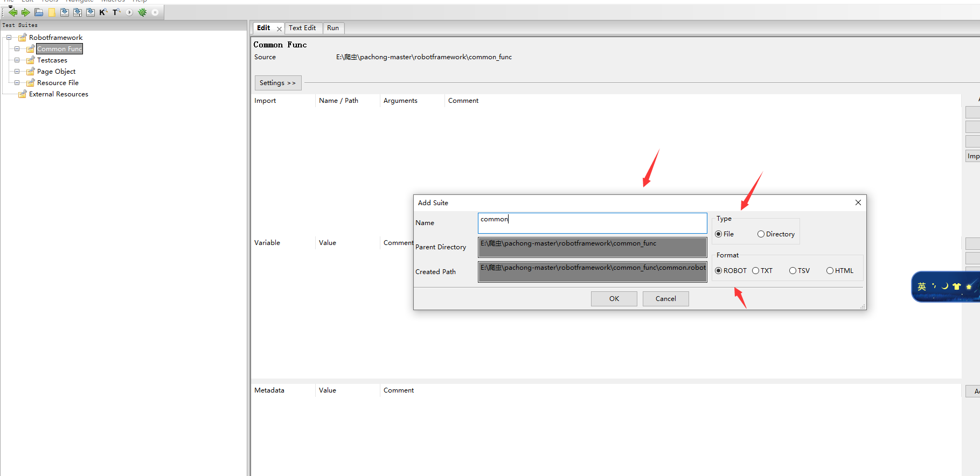
Task: Click the green bug Debug icon
Action: tap(142, 12)
